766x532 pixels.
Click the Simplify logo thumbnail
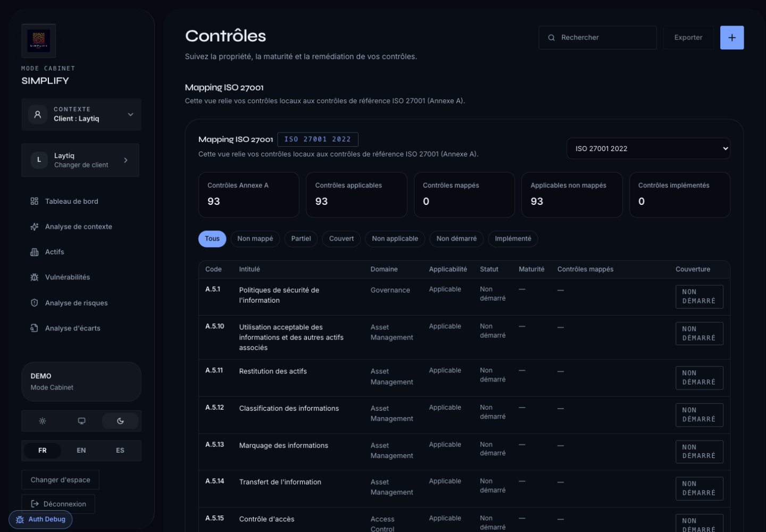click(38, 41)
